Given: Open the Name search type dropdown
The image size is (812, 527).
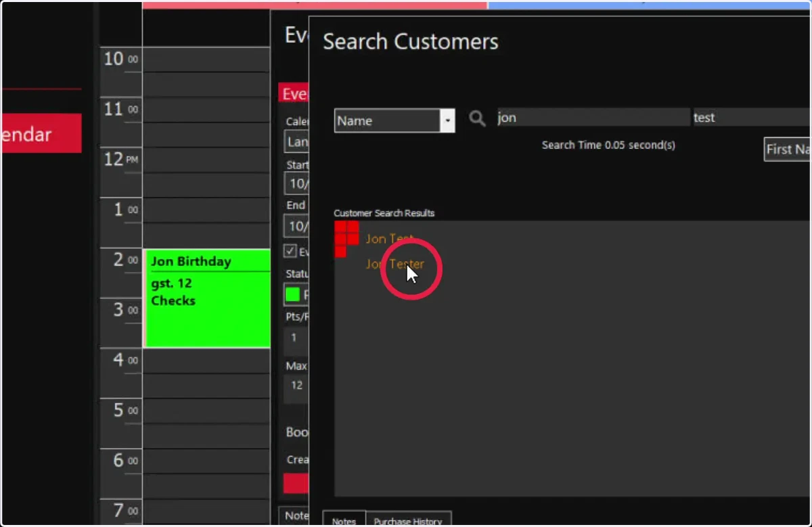Looking at the screenshot, I should point(394,120).
